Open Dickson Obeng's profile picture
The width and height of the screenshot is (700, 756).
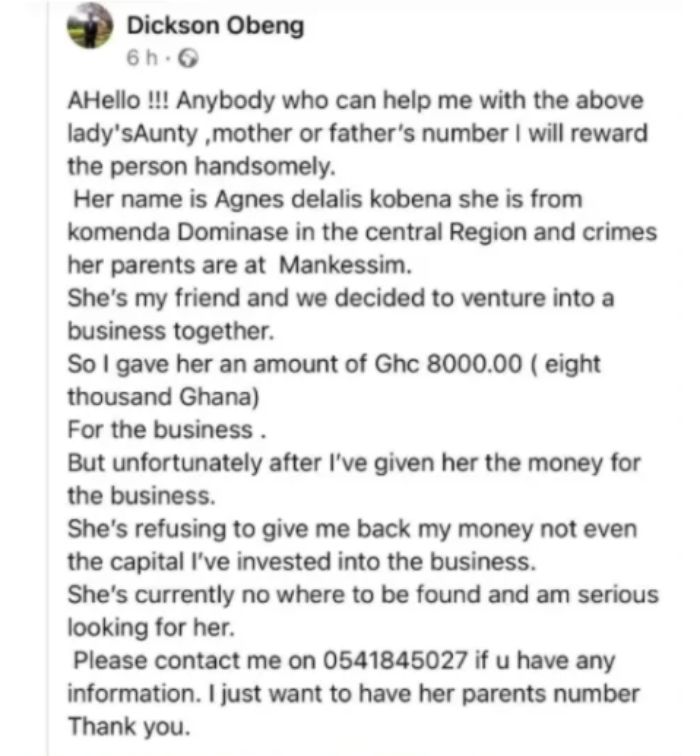tap(90, 27)
